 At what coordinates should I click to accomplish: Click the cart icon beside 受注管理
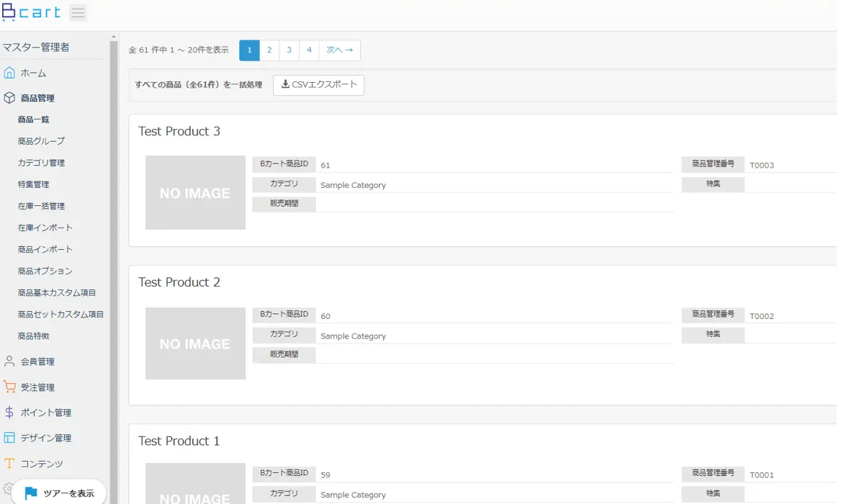point(9,387)
